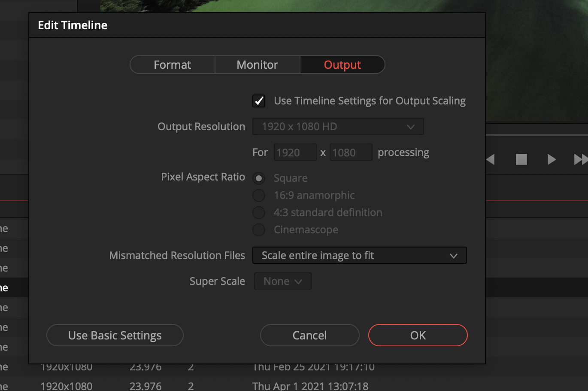Select the Output tab
This screenshot has width=588, height=391.
pos(342,64)
